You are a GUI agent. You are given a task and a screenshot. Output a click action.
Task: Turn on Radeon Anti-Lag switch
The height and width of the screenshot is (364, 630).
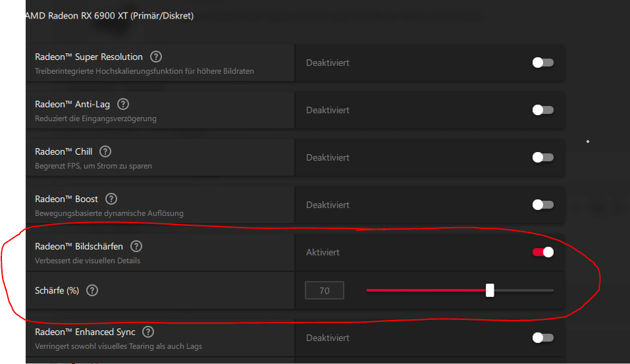pos(543,110)
